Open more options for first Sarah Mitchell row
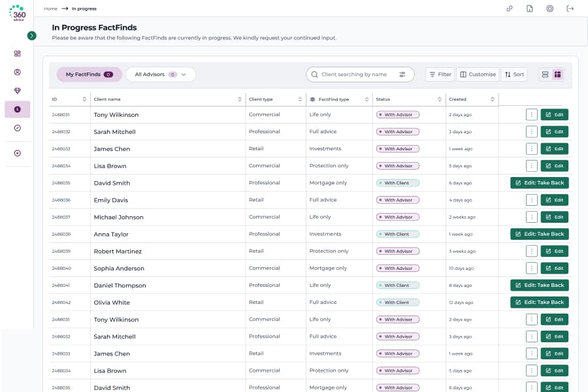Image resolution: width=588 pixels, height=392 pixels. point(531,132)
